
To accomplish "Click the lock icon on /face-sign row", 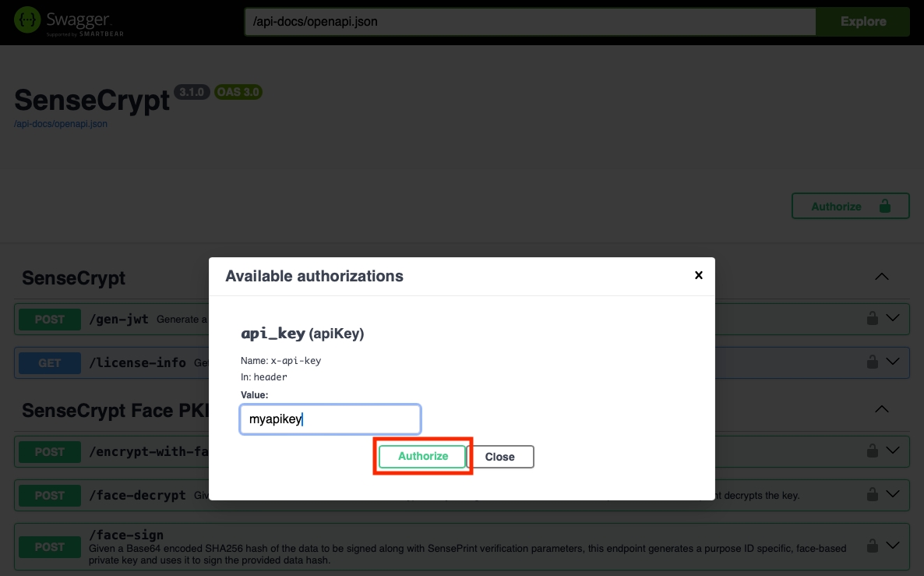I will pos(873,546).
